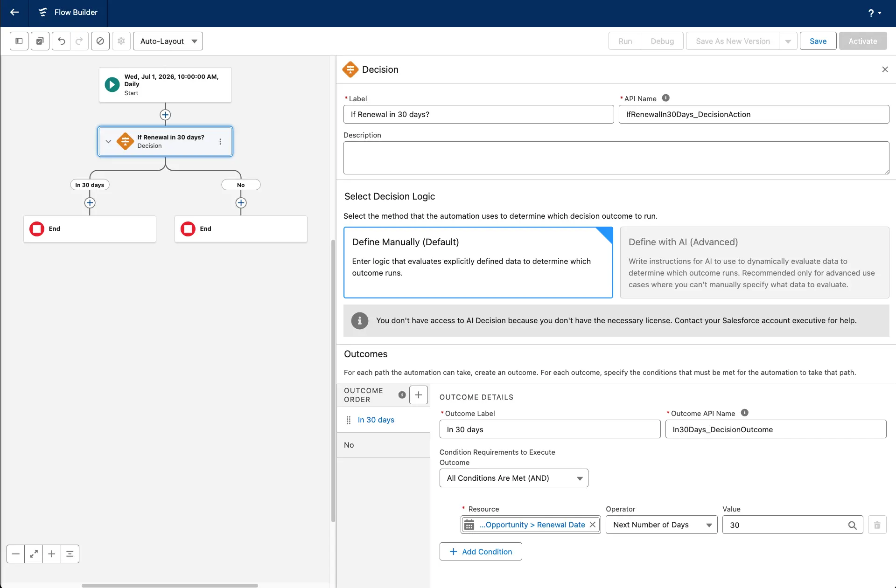Zoom out the canvas
This screenshot has height=588, width=896.
click(16, 554)
